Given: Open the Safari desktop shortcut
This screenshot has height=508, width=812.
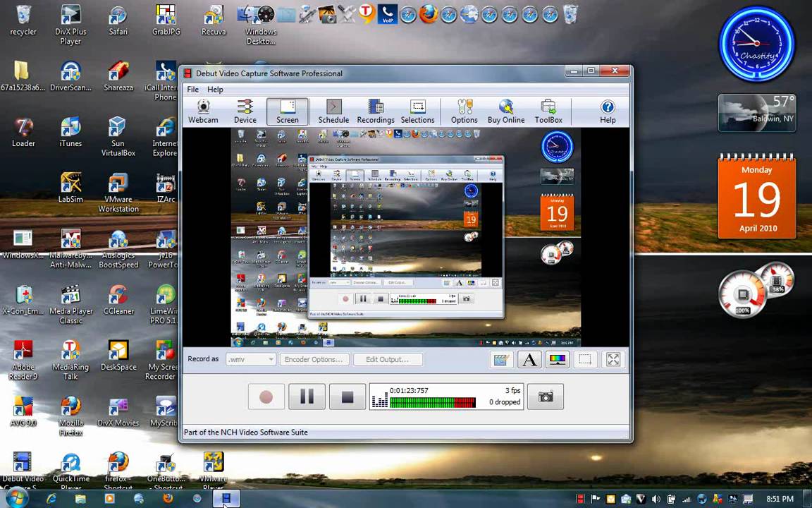Looking at the screenshot, I should (118, 20).
